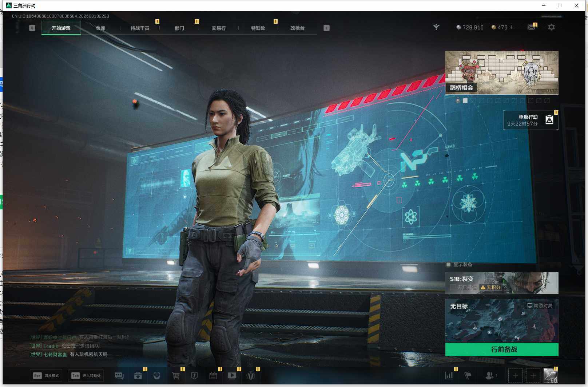The height and width of the screenshot is (387, 588).
Task: Go to the 部门 tab
Action: [x=179, y=28]
